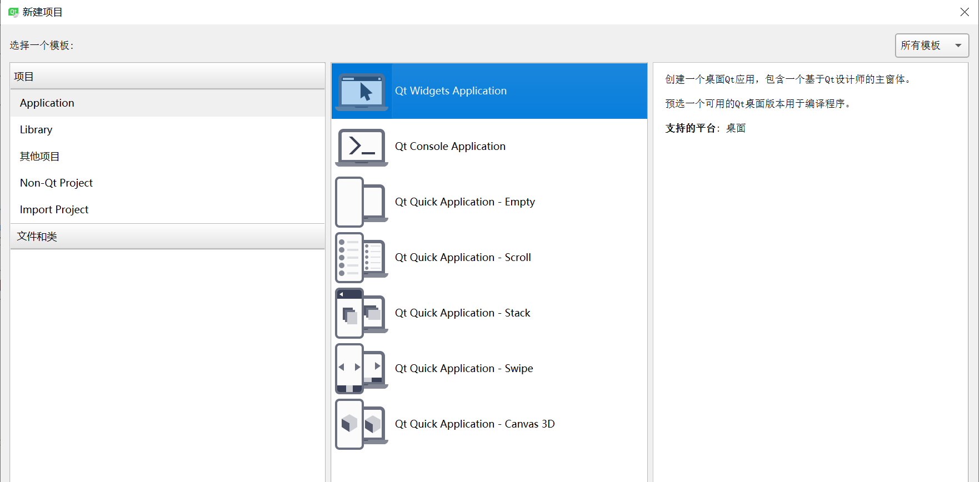The height and width of the screenshot is (482, 980).
Task: Click the Qt Quick Canvas 3D cube icon
Action: point(362,424)
